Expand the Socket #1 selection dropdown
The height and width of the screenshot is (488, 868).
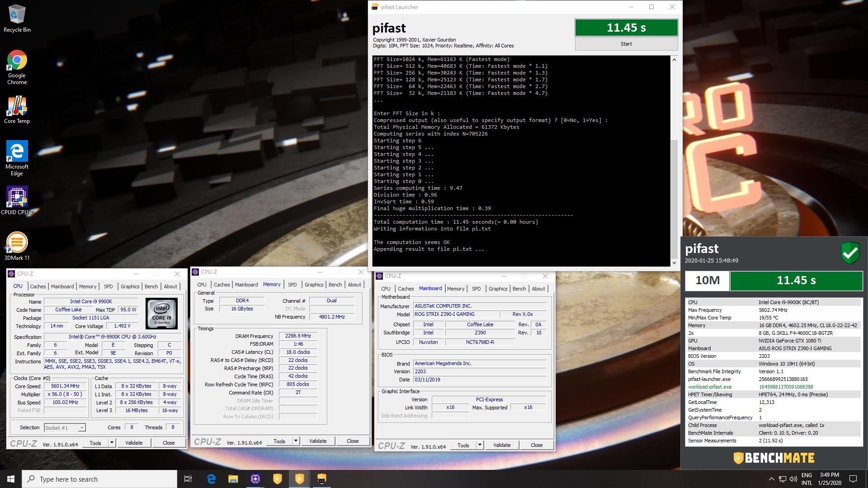(82, 428)
